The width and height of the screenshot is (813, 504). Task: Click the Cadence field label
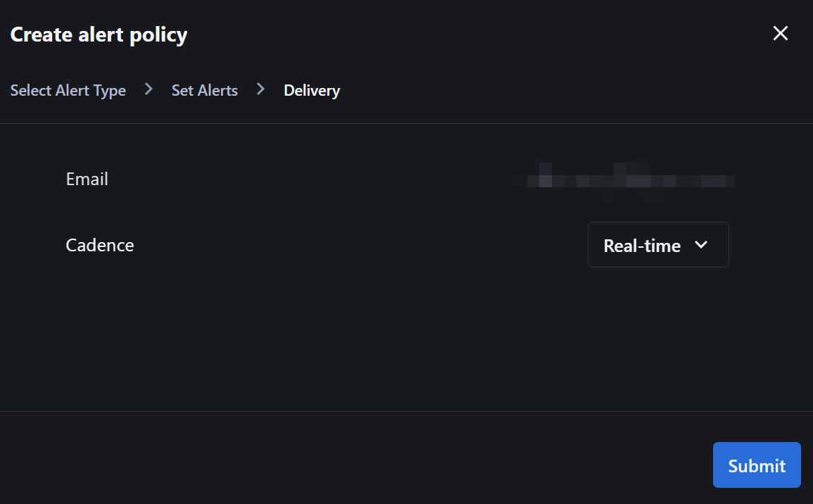(99, 245)
